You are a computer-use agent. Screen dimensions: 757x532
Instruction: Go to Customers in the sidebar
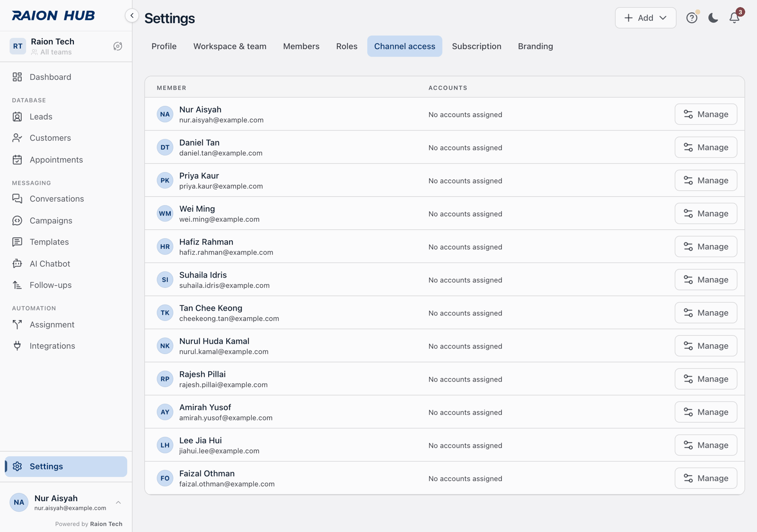pyautogui.click(x=65, y=138)
